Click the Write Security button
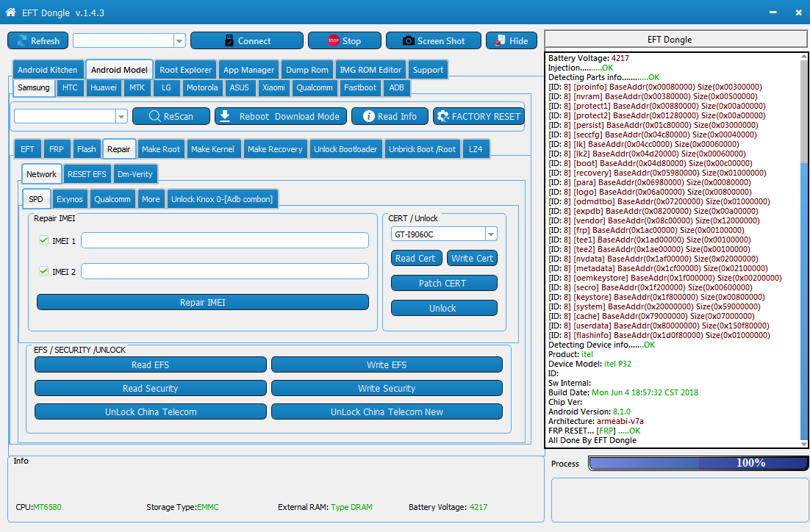Screen dimensions: 810x532 [387, 389]
